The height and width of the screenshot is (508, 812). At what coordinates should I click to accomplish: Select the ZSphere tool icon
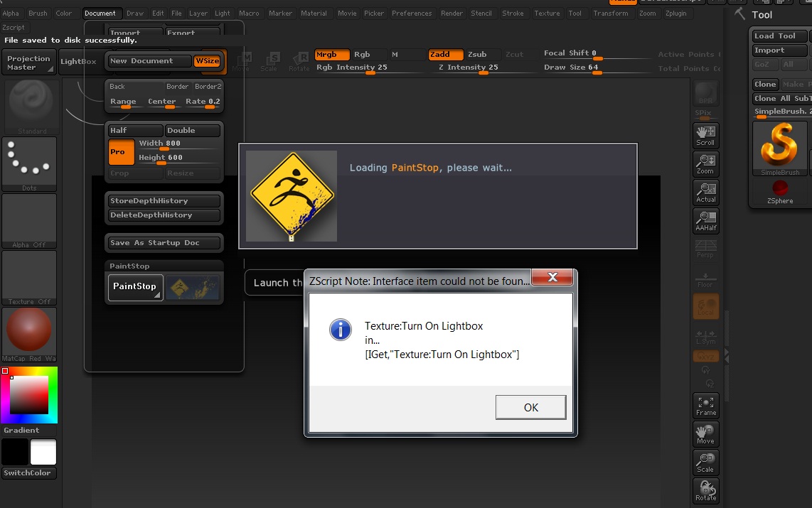[x=780, y=192]
